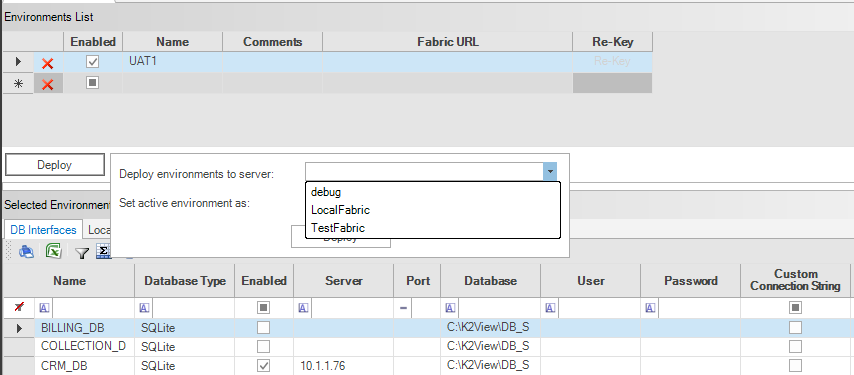Enable the BILLING_DB interface checkbox
The width and height of the screenshot is (854, 375).
264,328
